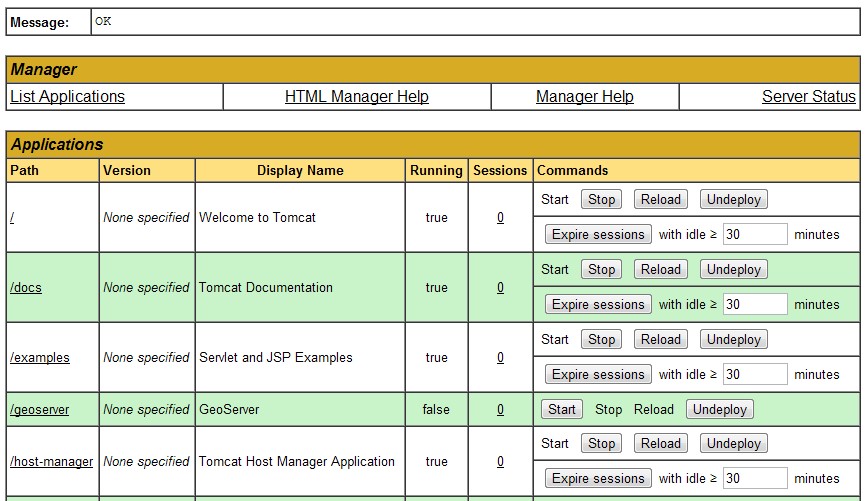The height and width of the screenshot is (501, 866).
Task: Click sessions count for GeoServer row
Action: click(500, 410)
